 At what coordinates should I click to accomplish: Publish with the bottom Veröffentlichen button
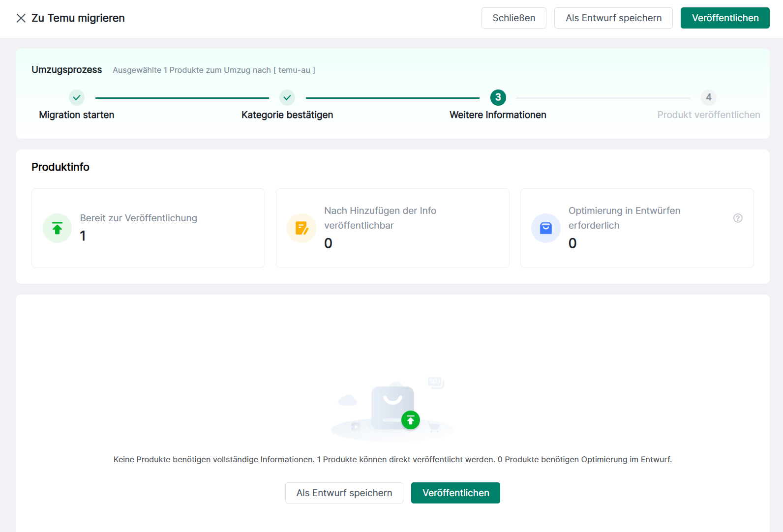455,493
